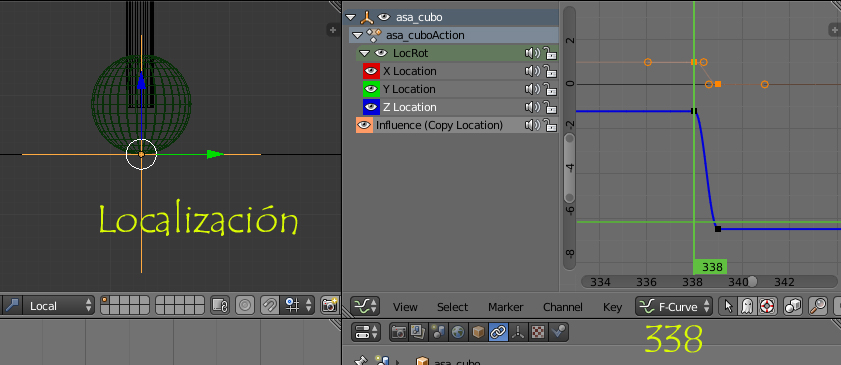This screenshot has height=365, width=841.
Task: Lock the Z Location channel
Action: [x=550, y=107]
